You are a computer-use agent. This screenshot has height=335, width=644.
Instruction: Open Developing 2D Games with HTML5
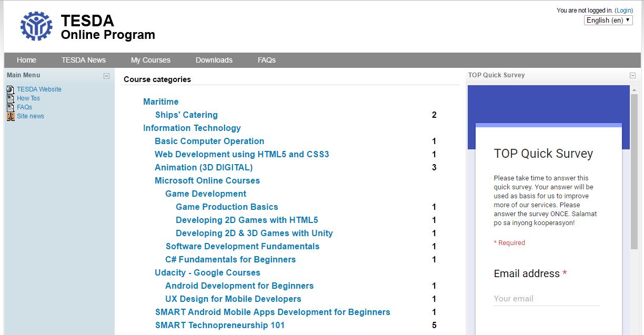click(x=247, y=220)
